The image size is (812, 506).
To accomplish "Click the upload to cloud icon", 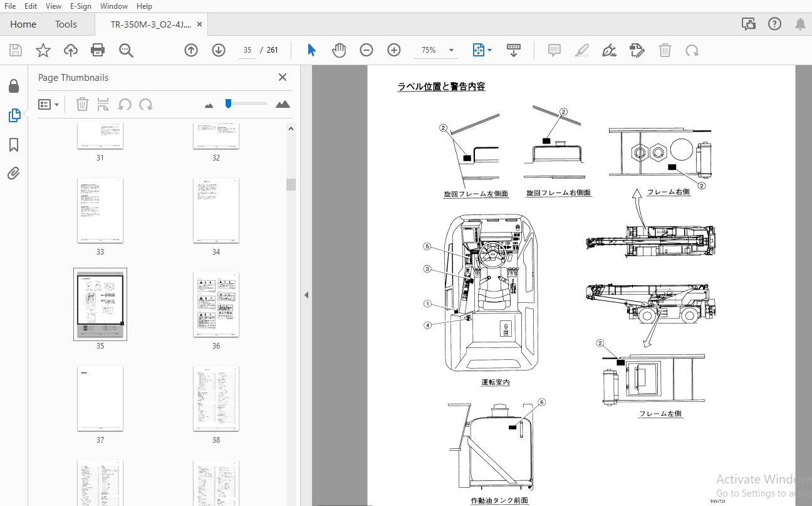I will click(x=71, y=50).
